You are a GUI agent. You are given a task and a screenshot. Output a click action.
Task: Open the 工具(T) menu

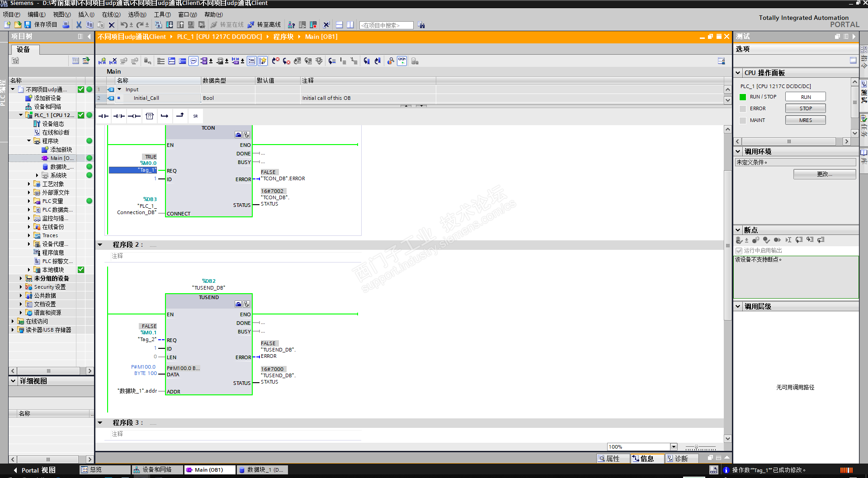pyautogui.click(x=162, y=14)
